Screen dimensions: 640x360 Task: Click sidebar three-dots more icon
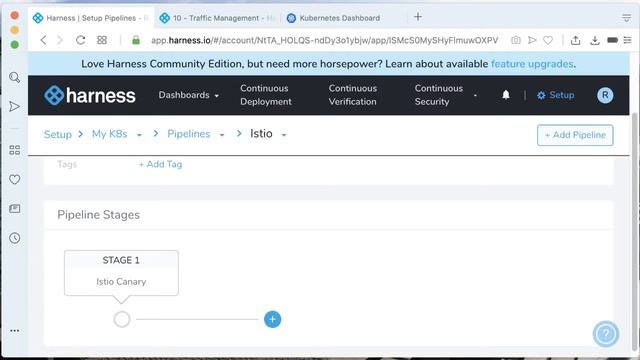tap(15, 331)
